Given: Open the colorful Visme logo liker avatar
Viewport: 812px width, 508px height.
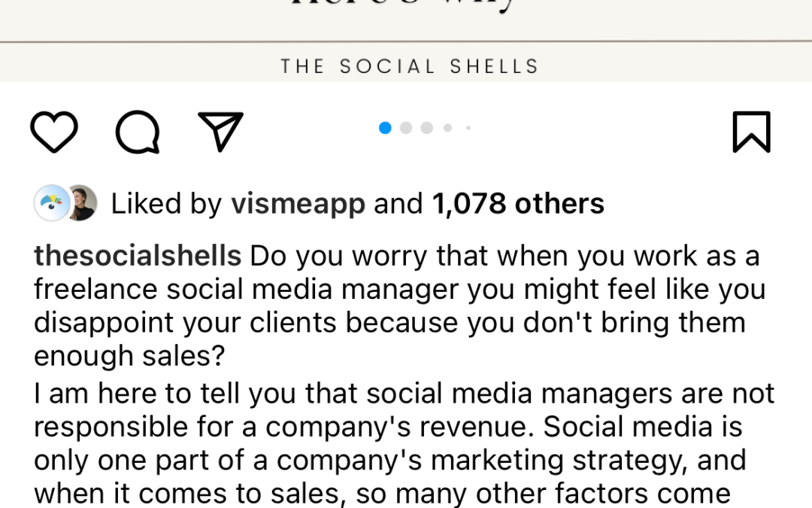Looking at the screenshot, I should [x=51, y=203].
